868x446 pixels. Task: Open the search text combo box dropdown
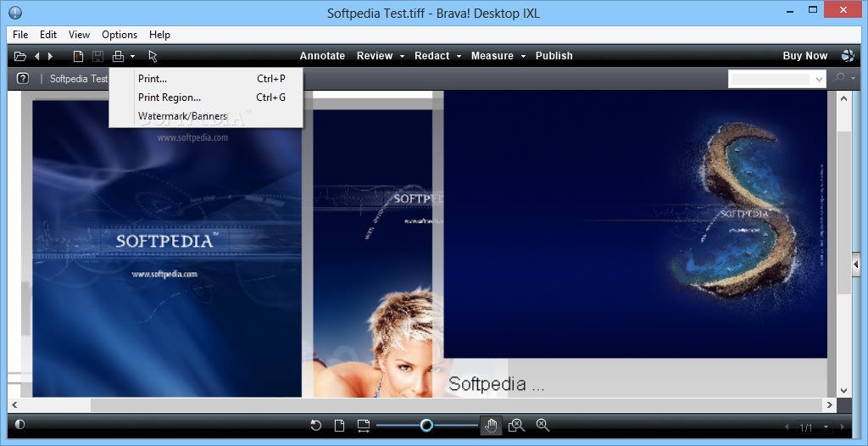pyautogui.click(x=820, y=79)
